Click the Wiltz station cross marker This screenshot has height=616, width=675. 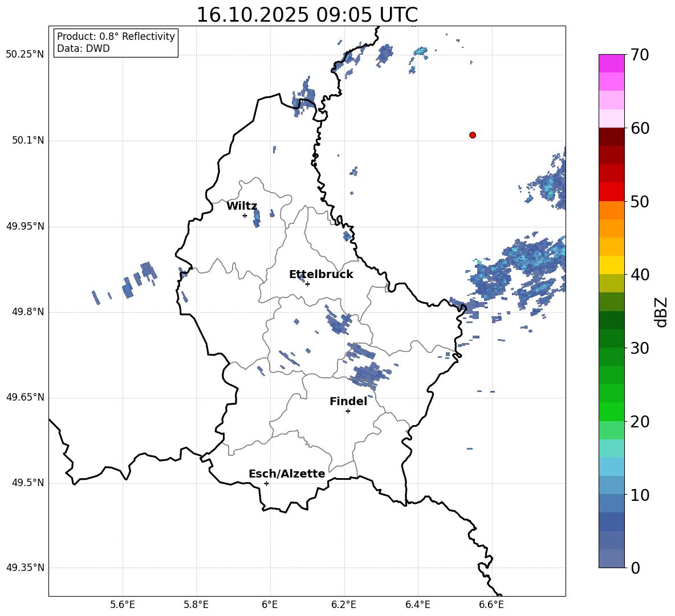[245, 215]
